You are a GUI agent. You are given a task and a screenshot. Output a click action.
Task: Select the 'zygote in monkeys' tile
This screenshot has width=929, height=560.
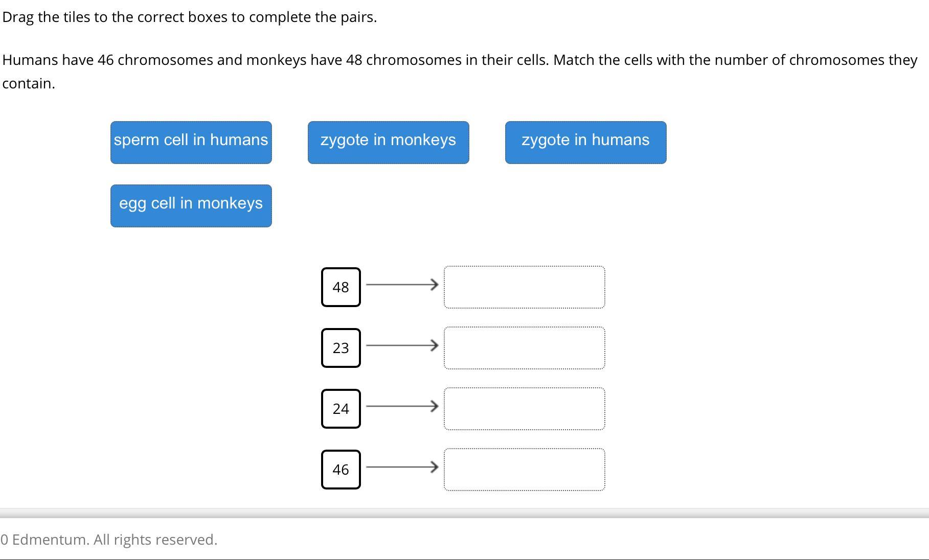[389, 143]
